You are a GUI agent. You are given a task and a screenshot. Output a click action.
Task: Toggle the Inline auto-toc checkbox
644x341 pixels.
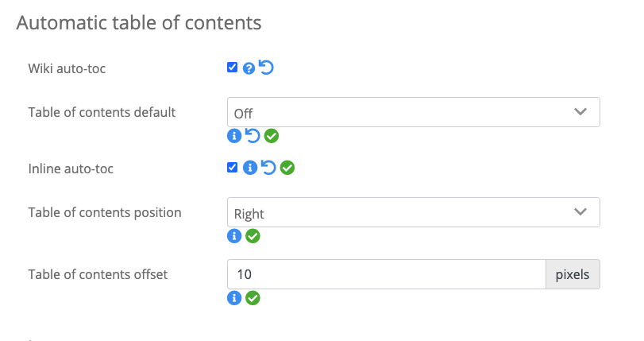click(232, 168)
